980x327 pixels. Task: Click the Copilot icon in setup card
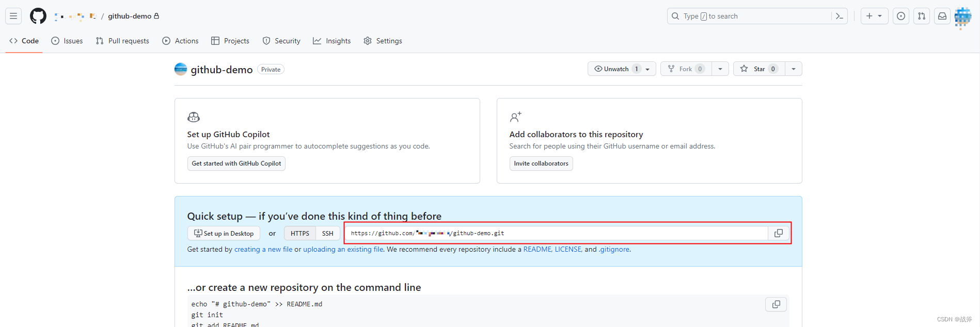[194, 117]
